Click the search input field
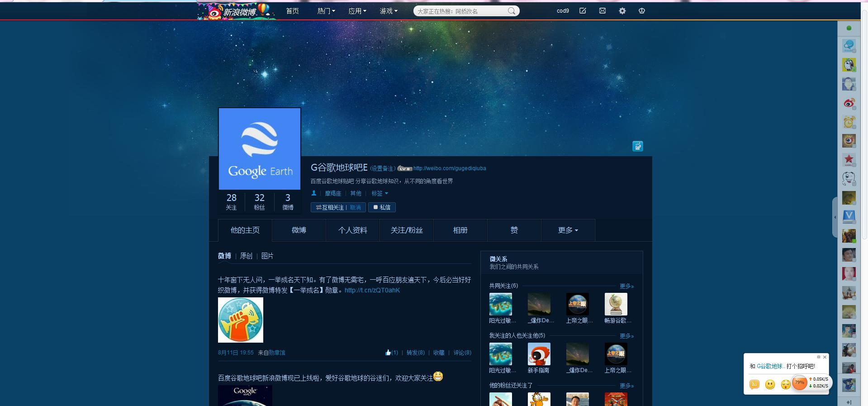 tap(460, 11)
